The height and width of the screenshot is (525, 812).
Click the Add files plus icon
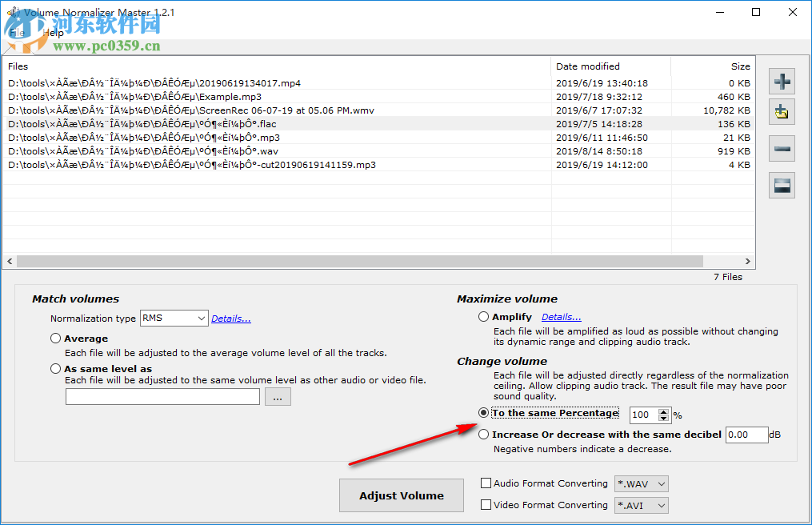tap(782, 81)
